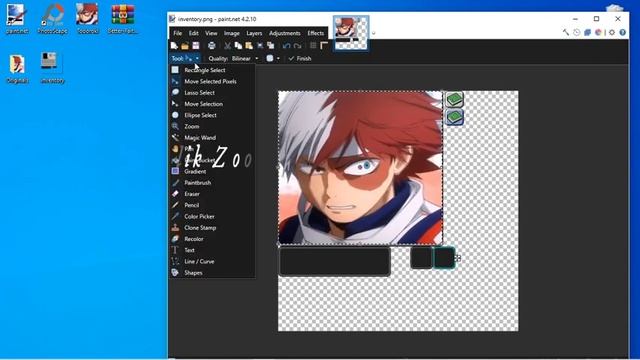This screenshot has height=360, width=640.
Task: Click the paint.net desktop shortcut
Action: coord(17,19)
